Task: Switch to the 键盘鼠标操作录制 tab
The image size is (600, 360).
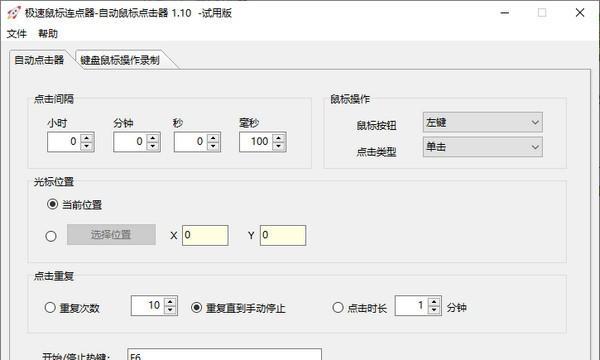Action: [x=120, y=60]
